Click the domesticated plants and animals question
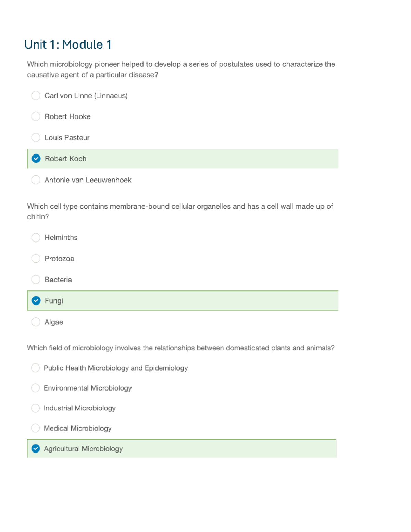 point(180,348)
